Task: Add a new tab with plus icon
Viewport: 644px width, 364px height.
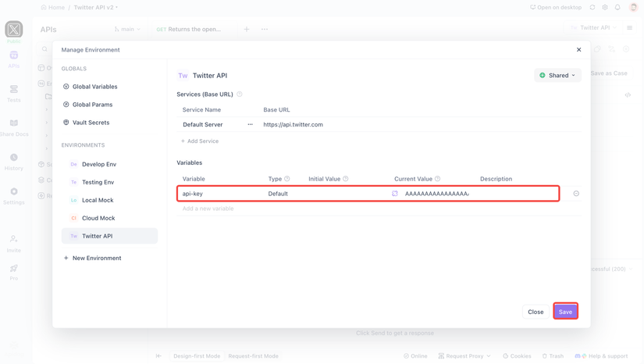Action: pyautogui.click(x=247, y=29)
